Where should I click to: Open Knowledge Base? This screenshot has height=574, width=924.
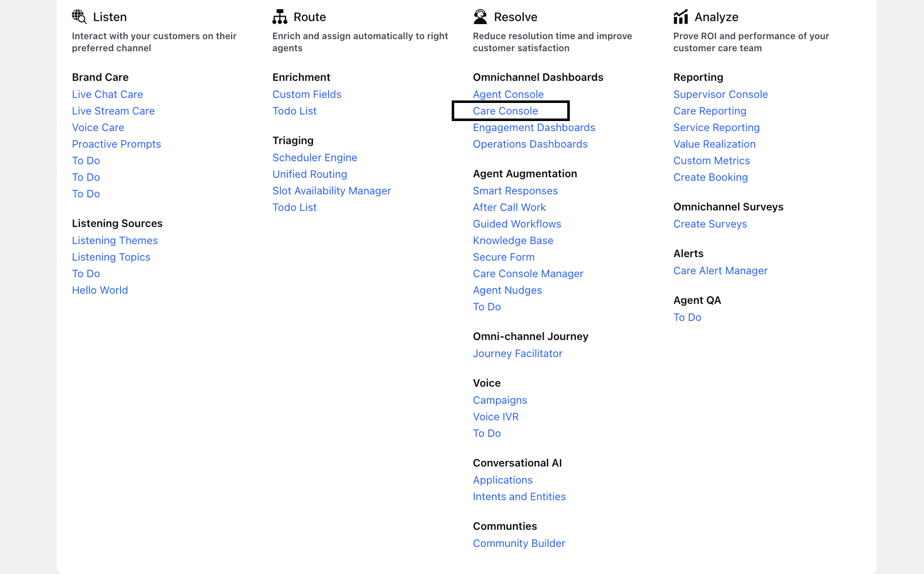tap(513, 241)
